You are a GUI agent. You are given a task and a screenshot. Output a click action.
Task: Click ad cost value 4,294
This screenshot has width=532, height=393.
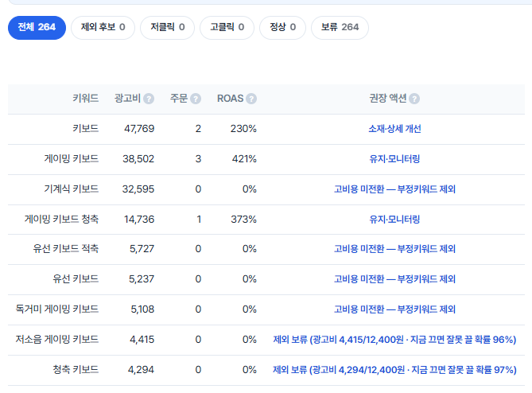(x=141, y=370)
